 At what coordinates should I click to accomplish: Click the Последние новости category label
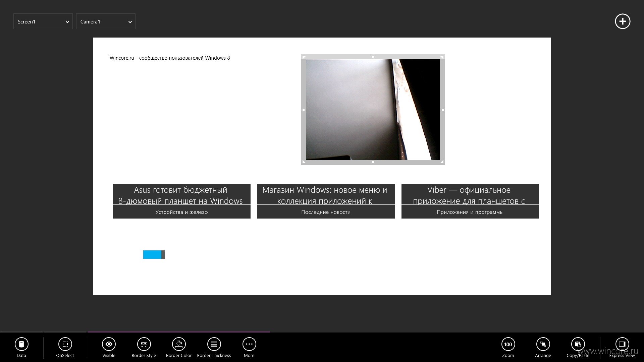pos(326,212)
